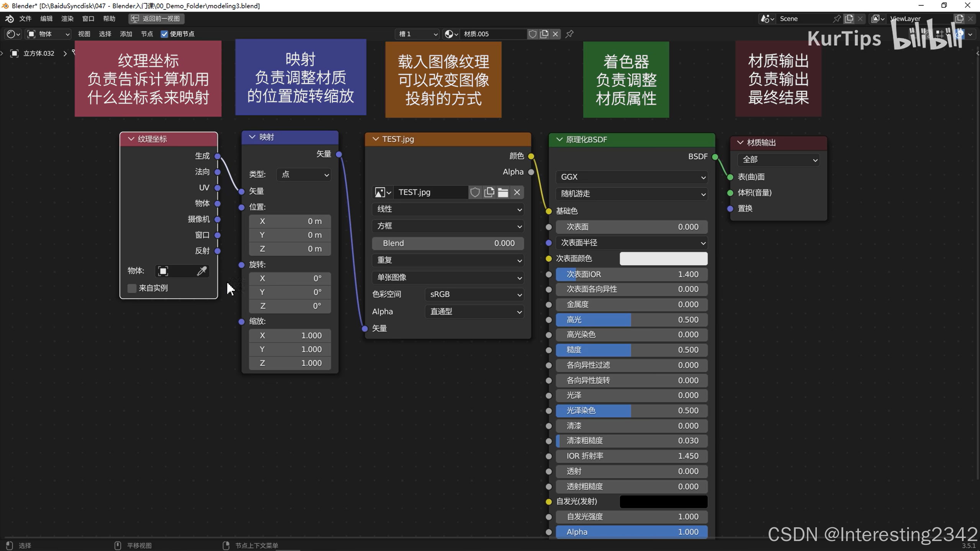Open image browse dropdown icon in TEST.jpg node
980x551 pixels.
383,192
